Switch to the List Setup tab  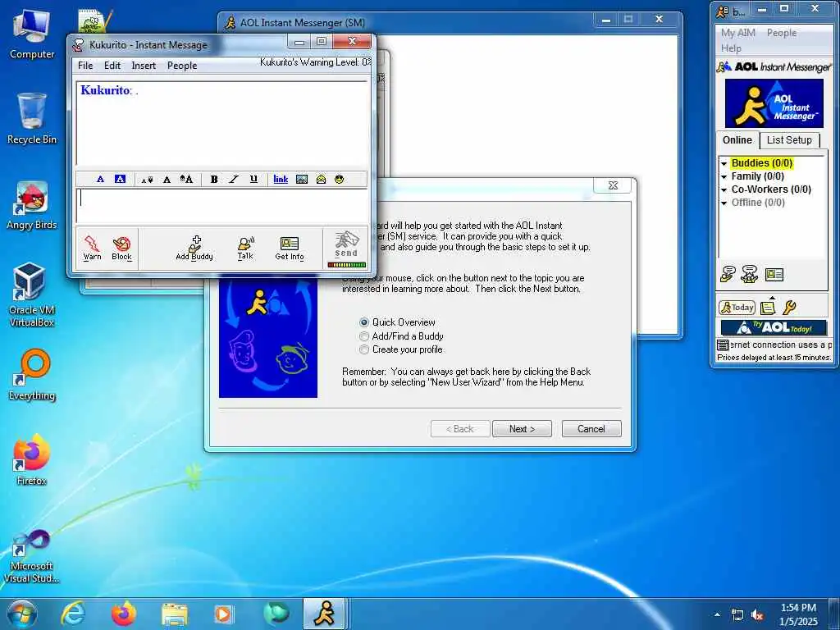point(789,139)
